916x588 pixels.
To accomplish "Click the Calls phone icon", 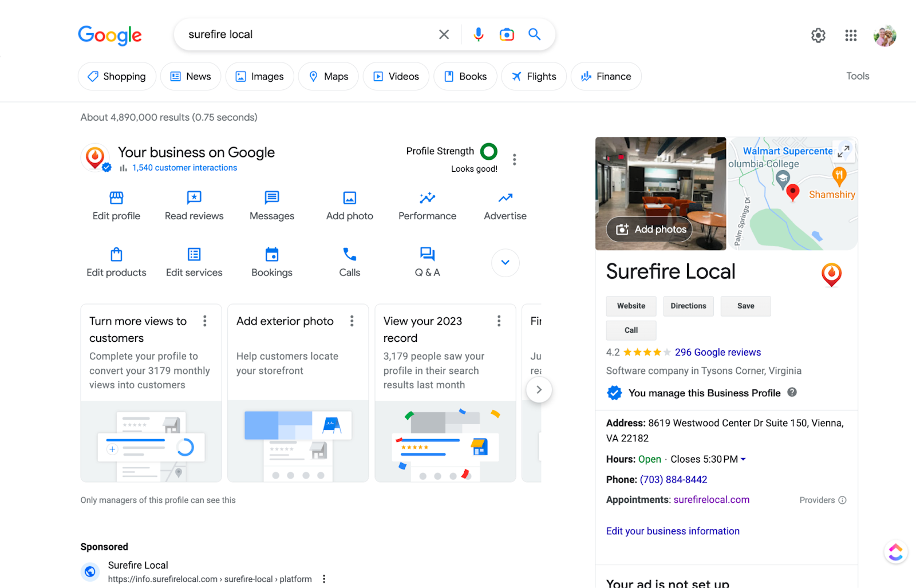I will [x=349, y=255].
